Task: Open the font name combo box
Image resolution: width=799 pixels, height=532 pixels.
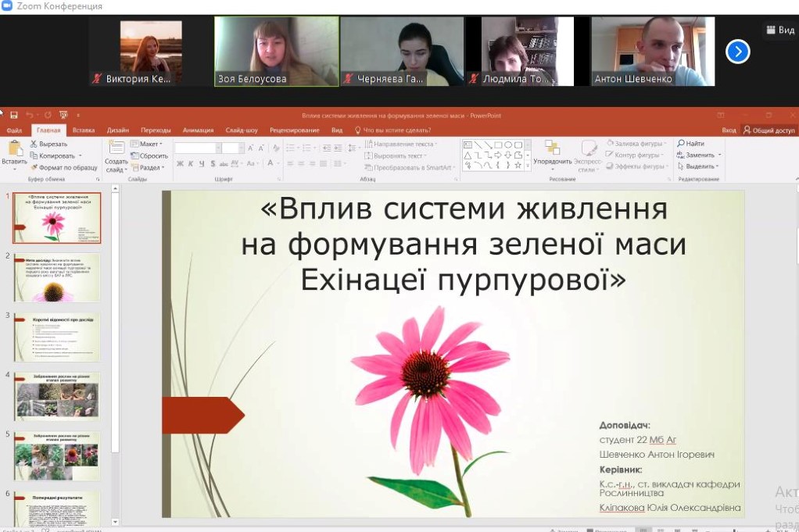Action: (x=197, y=148)
